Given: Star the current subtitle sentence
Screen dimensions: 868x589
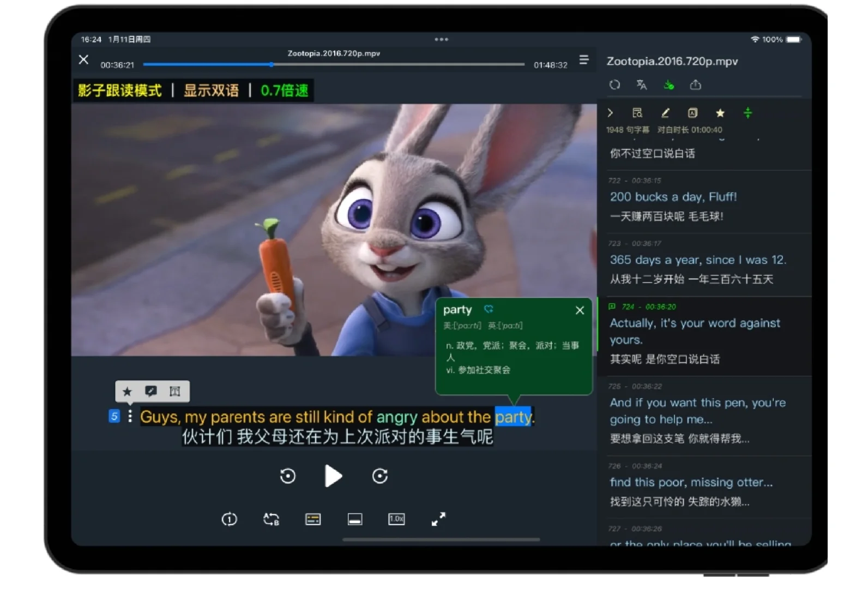Looking at the screenshot, I should (x=128, y=391).
